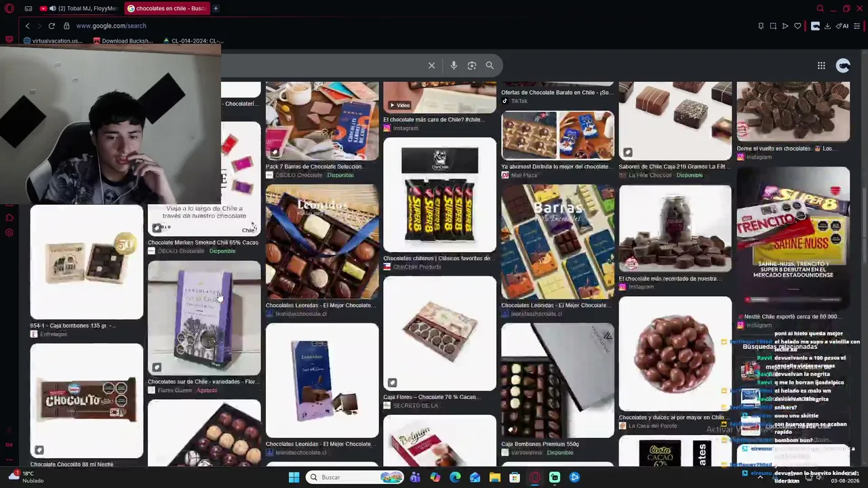This screenshot has height=488, width=868.
Task: Open 'Chocolates y dulces al por mayor' title
Action: click(x=672, y=418)
